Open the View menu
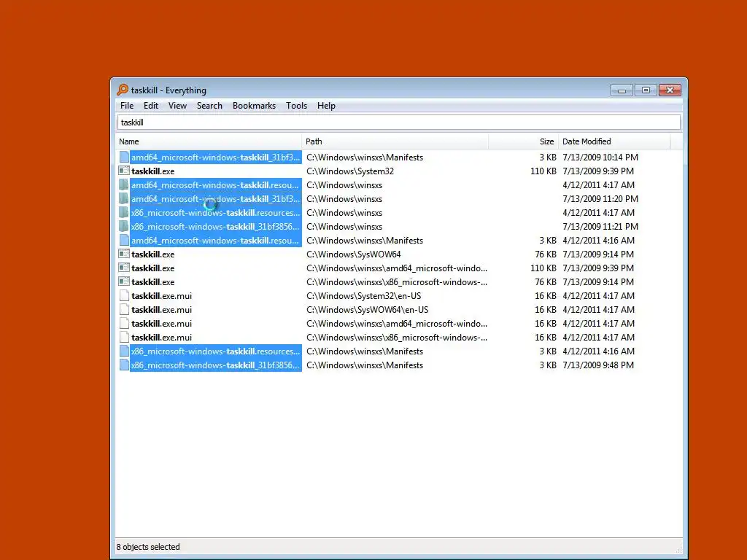747x560 pixels. pyautogui.click(x=177, y=106)
